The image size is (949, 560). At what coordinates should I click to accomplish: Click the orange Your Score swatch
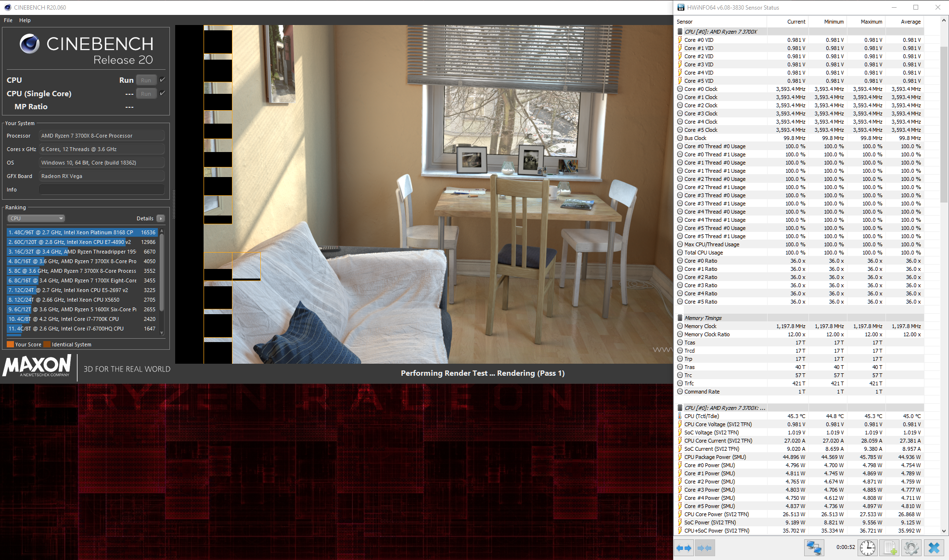[10, 344]
